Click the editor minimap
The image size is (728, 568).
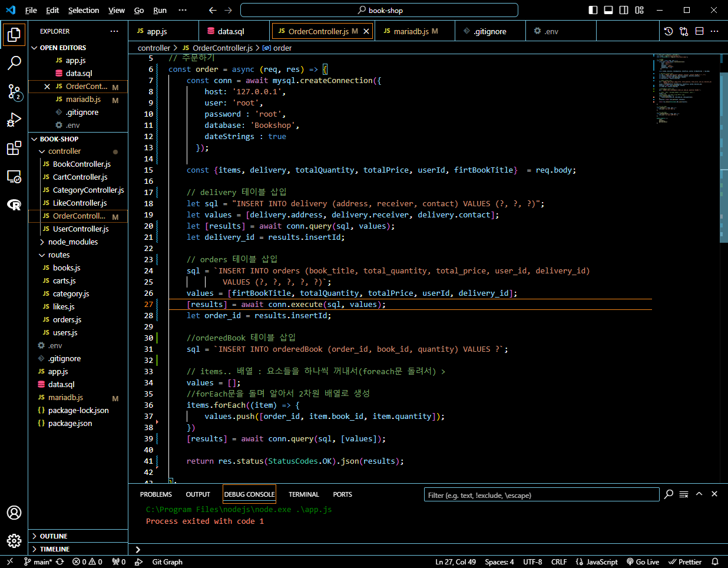[686, 88]
